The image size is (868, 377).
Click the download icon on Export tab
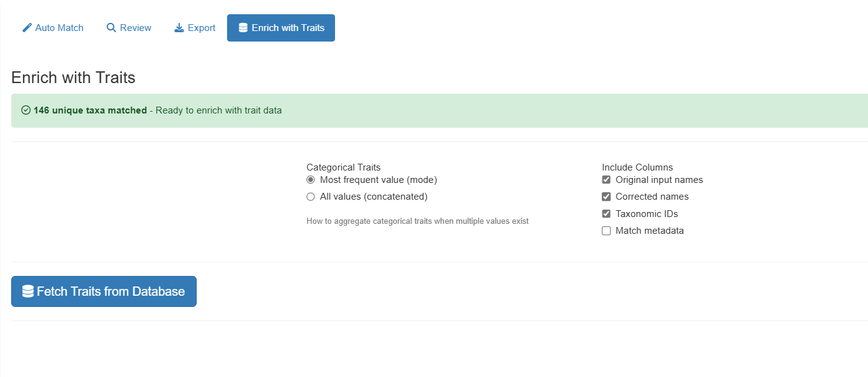point(179,28)
